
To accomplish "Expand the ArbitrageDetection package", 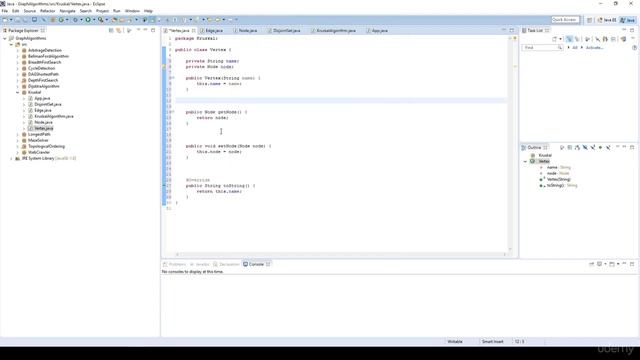I will coord(18,51).
